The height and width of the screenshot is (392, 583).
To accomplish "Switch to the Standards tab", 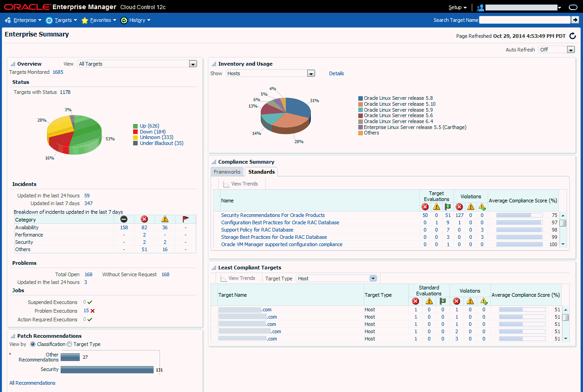I will 262,172.
